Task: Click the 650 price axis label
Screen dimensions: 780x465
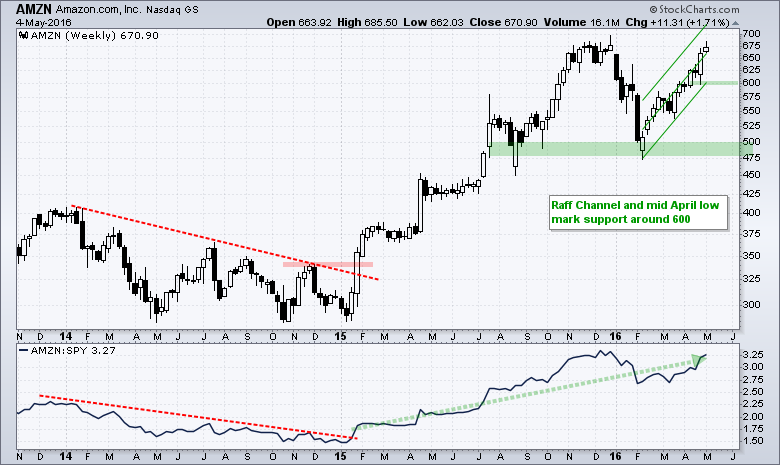Action: (x=751, y=57)
